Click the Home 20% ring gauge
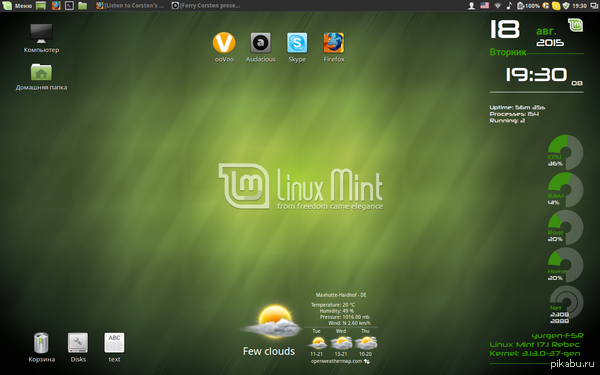 (566, 265)
